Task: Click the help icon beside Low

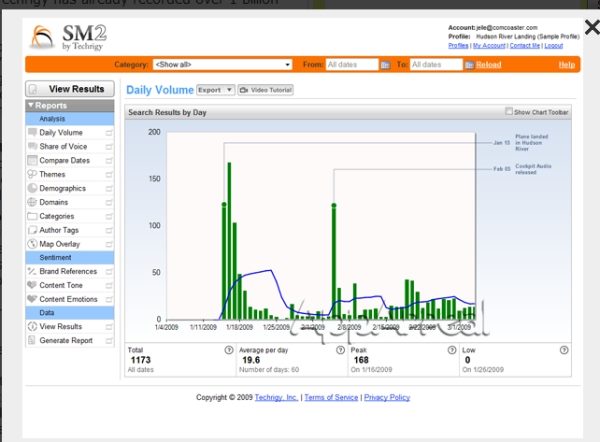Action: pyautogui.click(x=564, y=350)
